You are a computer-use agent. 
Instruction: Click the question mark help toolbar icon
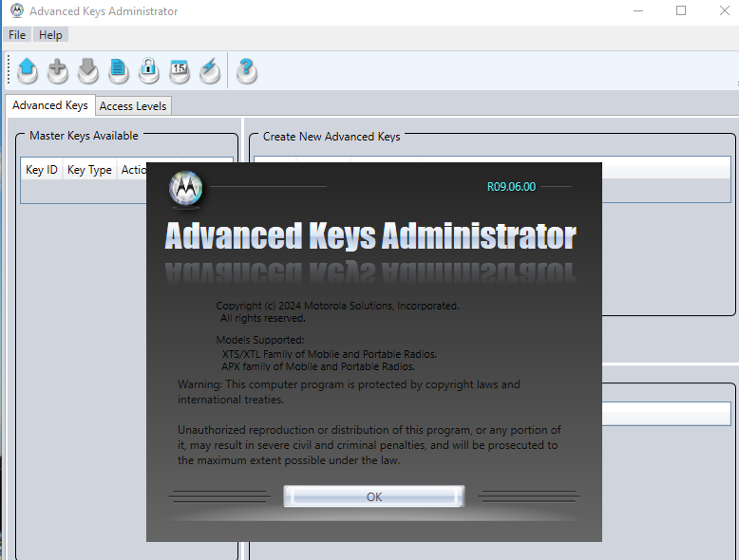pyautogui.click(x=246, y=70)
